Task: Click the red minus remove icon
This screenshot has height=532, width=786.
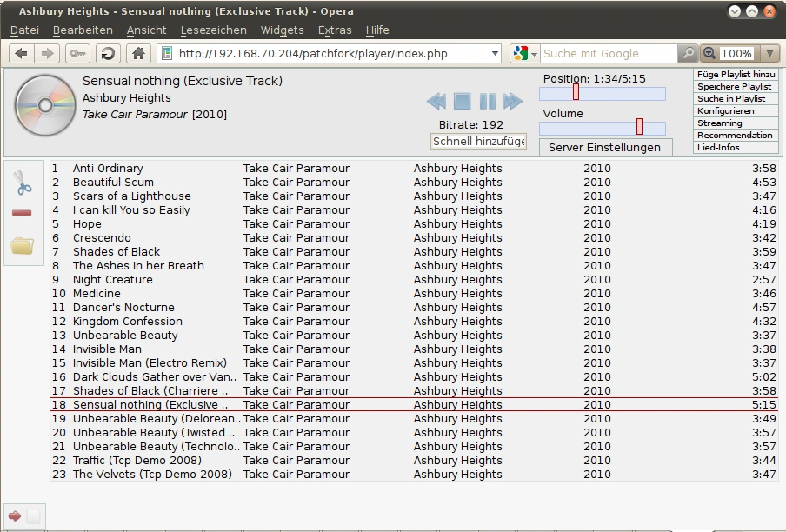Action: coord(23,213)
